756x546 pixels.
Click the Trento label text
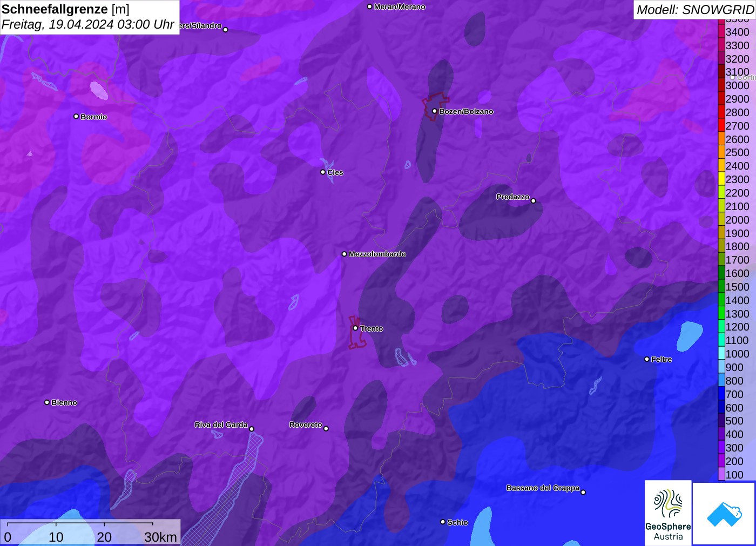pos(372,328)
